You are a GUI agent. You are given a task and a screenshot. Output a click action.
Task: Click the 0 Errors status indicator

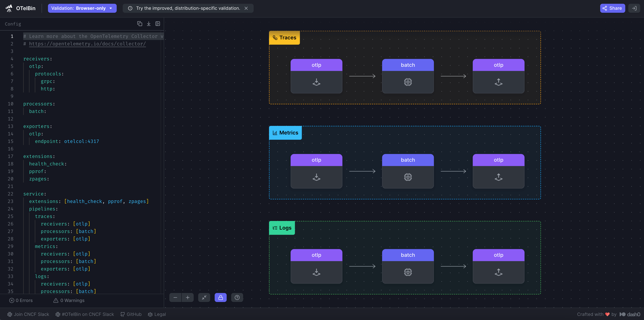[21, 300]
